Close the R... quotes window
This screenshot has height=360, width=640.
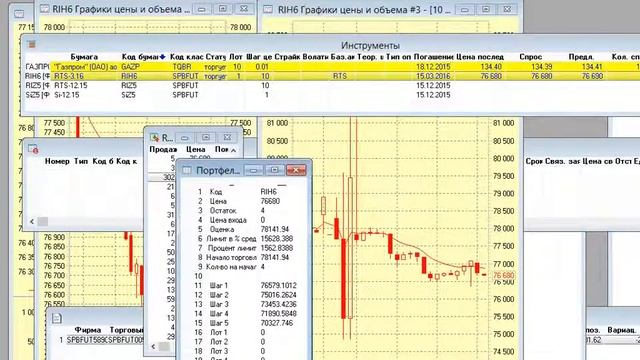[227, 138]
